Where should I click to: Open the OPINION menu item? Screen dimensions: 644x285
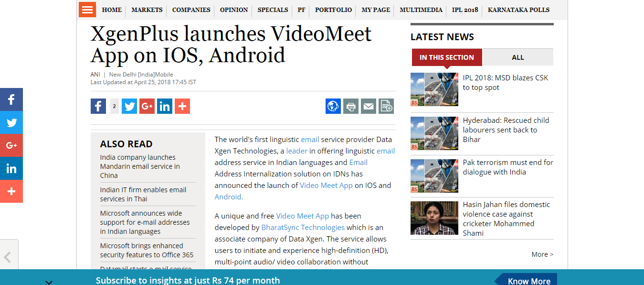[x=234, y=10]
